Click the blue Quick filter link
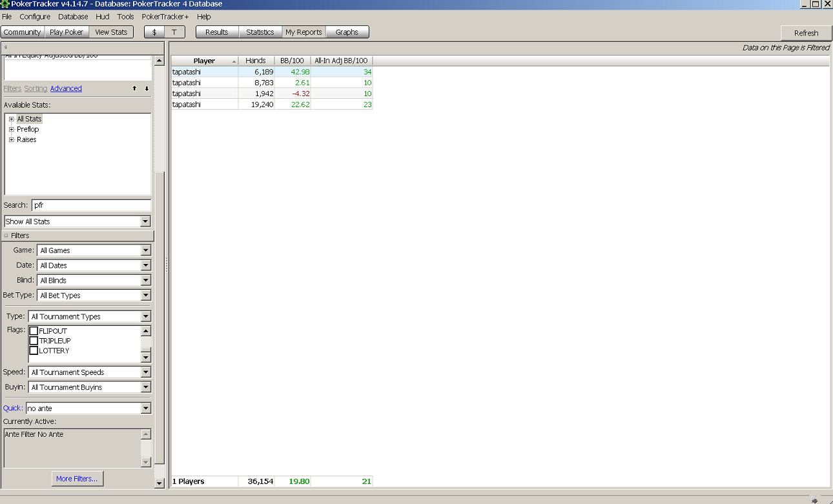This screenshot has width=833, height=504. tap(13, 408)
